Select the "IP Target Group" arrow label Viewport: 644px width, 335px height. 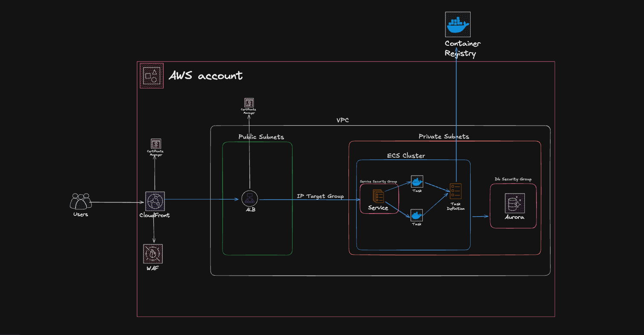point(320,196)
